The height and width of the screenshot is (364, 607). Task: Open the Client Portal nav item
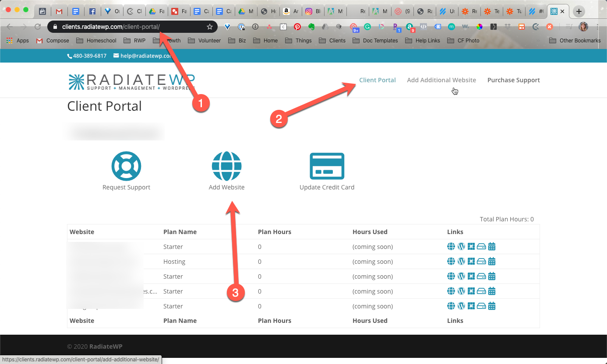point(378,80)
